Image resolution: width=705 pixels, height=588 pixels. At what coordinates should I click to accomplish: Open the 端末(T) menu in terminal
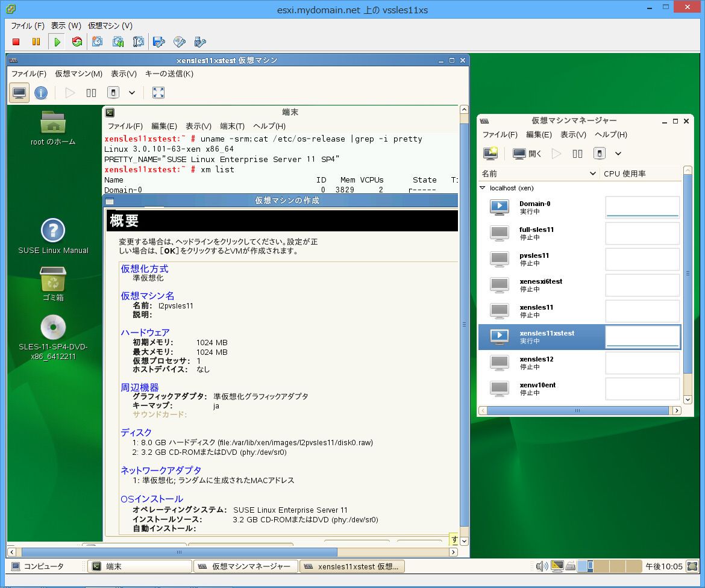pos(233,127)
